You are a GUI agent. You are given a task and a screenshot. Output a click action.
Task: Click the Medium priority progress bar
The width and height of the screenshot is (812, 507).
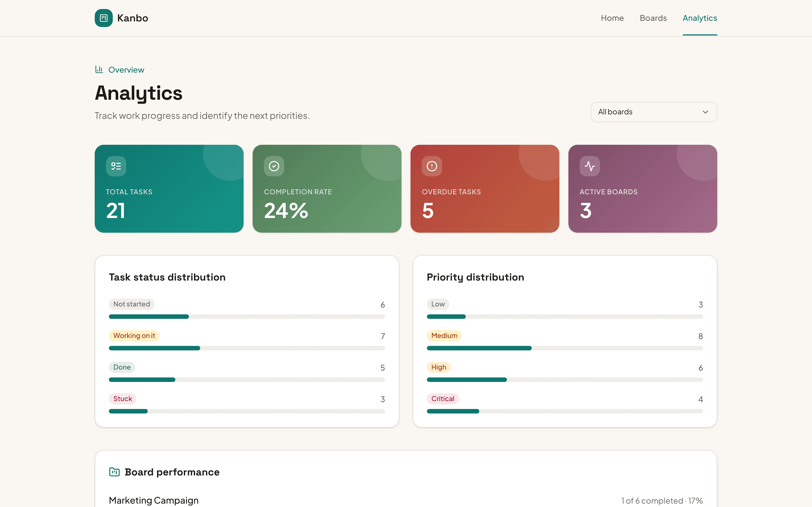pyautogui.click(x=565, y=348)
